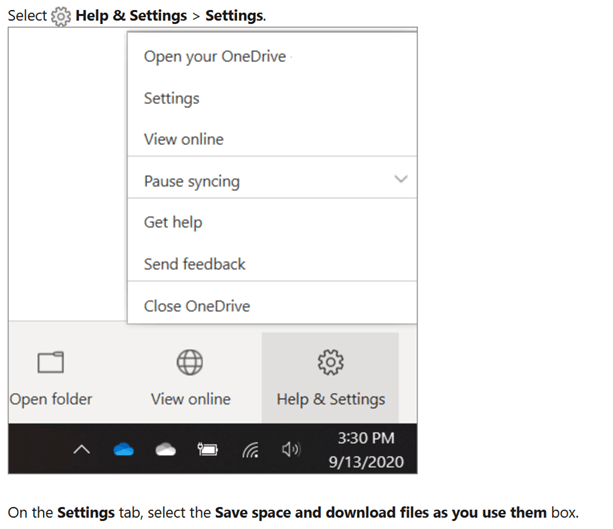Viewport: 613px width, 529px height.
Task: Show hidden tray icons with the up arrow
Action: pyautogui.click(x=82, y=450)
